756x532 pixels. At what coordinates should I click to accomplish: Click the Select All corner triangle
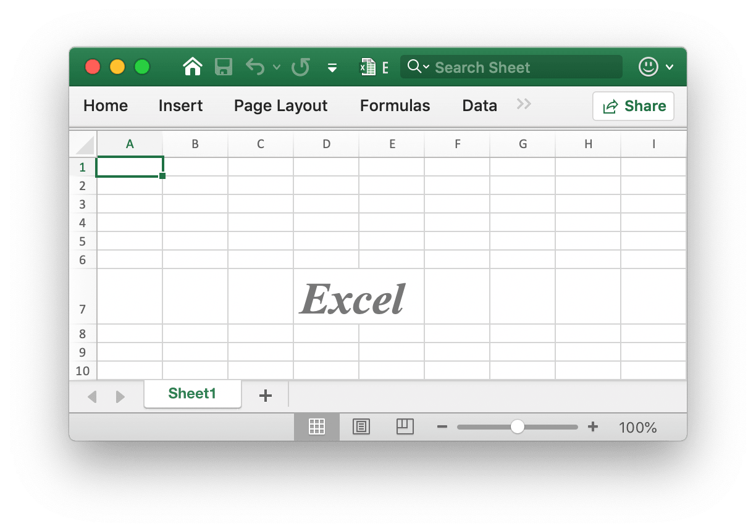click(x=84, y=145)
